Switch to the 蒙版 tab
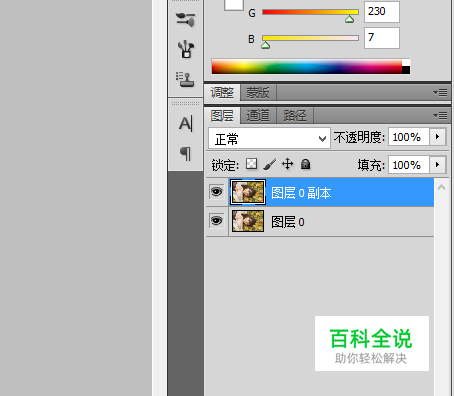 (258, 93)
